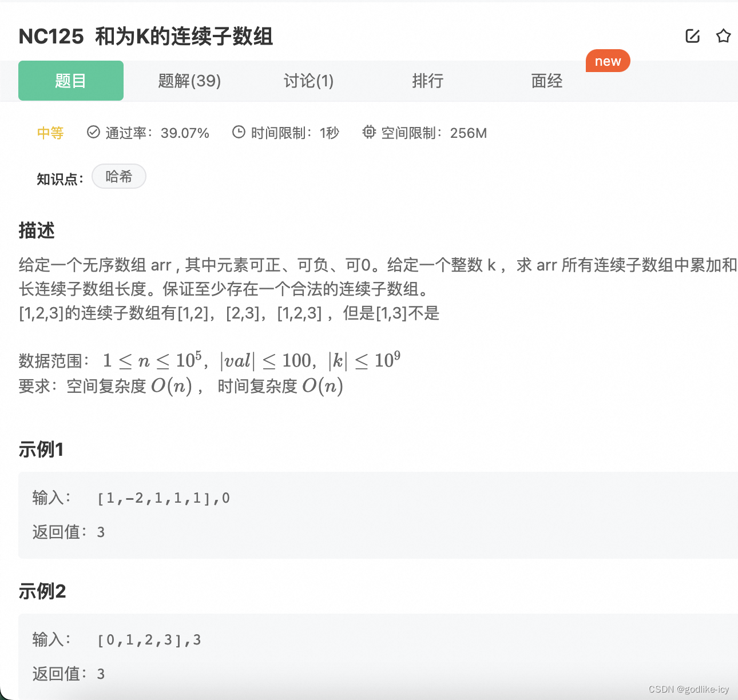Favorite this problem with the star icon
This screenshot has width=738, height=700.
click(x=723, y=36)
